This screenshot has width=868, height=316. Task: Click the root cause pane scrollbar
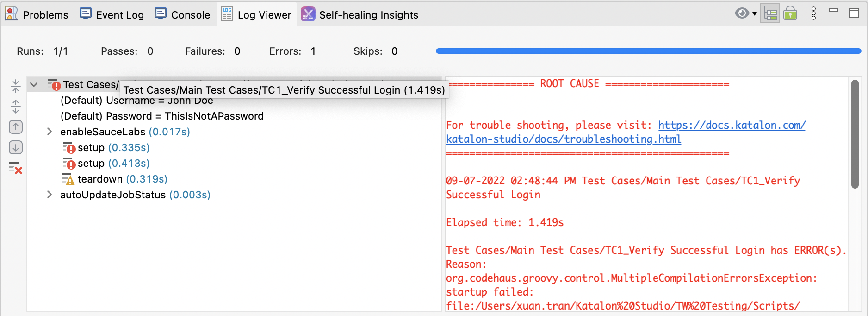pyautogui.click(x=855, y=134)
